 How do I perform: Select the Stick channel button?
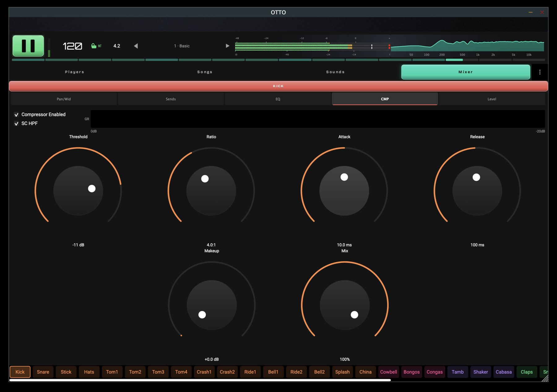(x=66, y=372)
